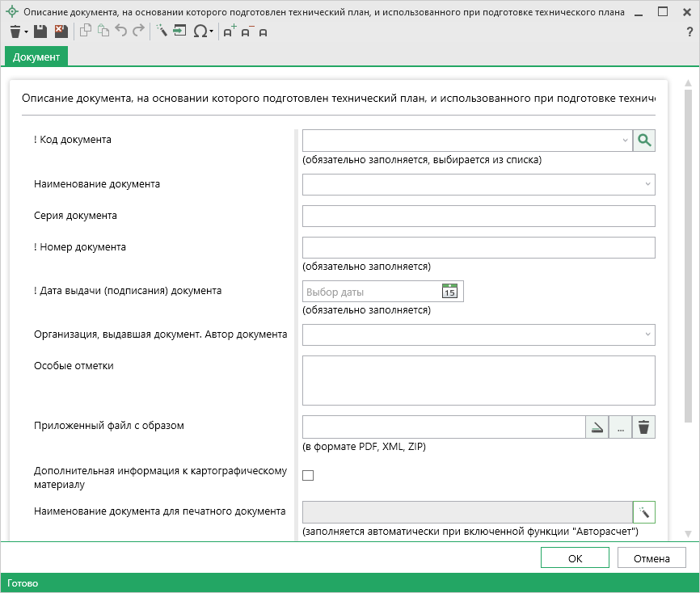Click the import icon with green arrow
Screen dimensions: 700x593
[x=179, y=32]
